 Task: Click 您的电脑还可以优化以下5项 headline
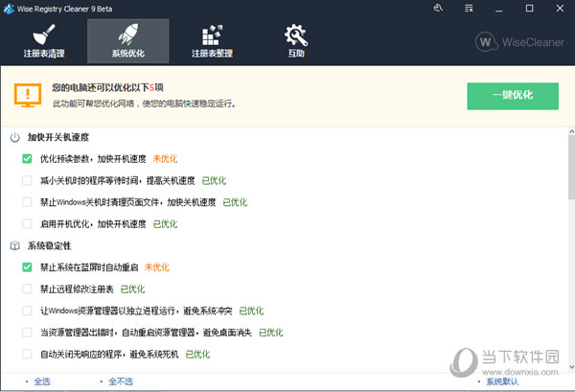pos(107,87)
